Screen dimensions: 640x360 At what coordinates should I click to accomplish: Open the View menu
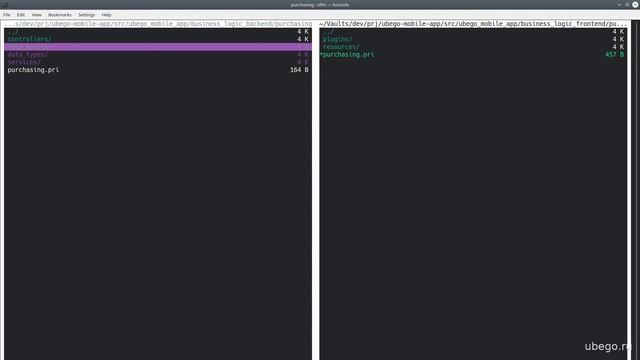click(x=36, y=15)
